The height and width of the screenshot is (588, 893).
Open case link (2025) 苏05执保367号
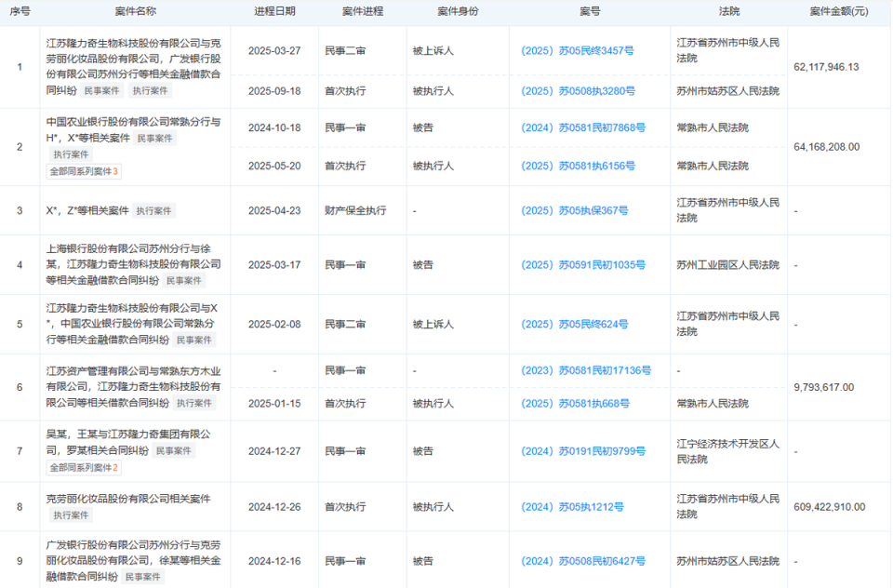click(574, 210)
